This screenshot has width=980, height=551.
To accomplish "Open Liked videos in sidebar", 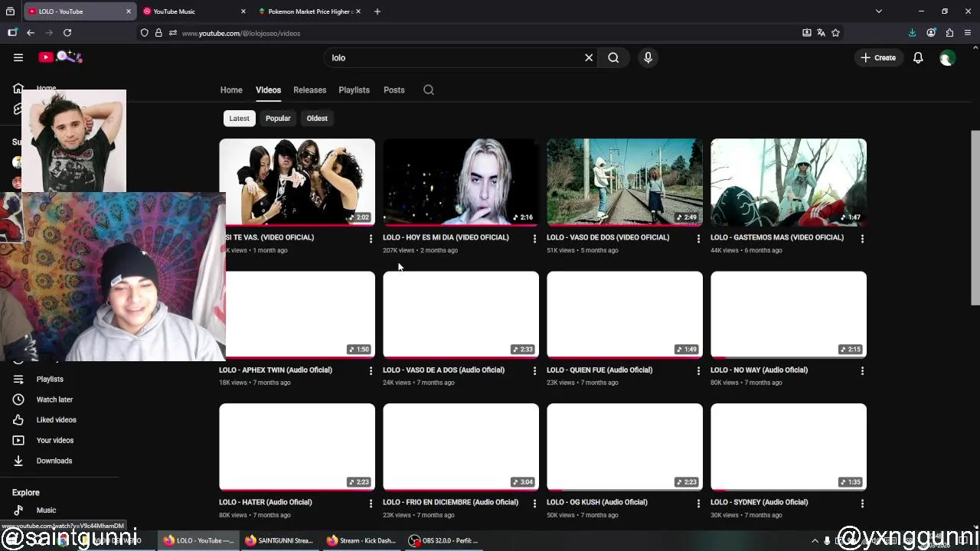I will (x=56, y=420).
